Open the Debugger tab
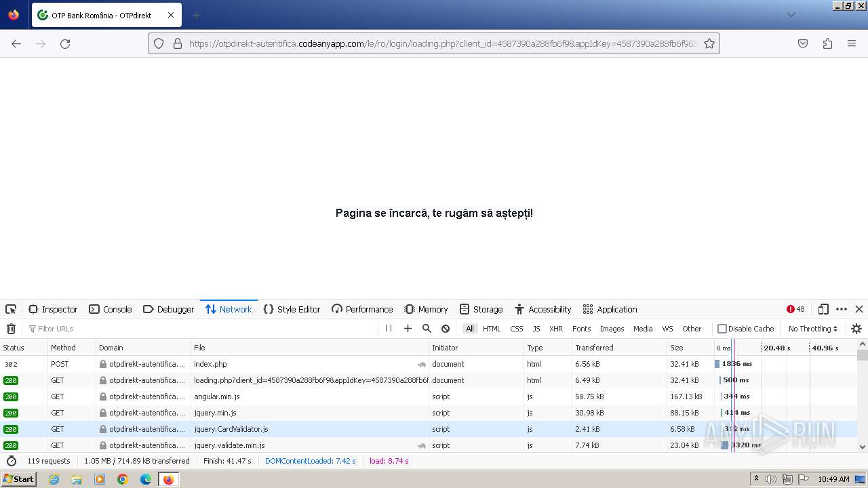Viewport: 868px width, 488px height. (169, 309)
